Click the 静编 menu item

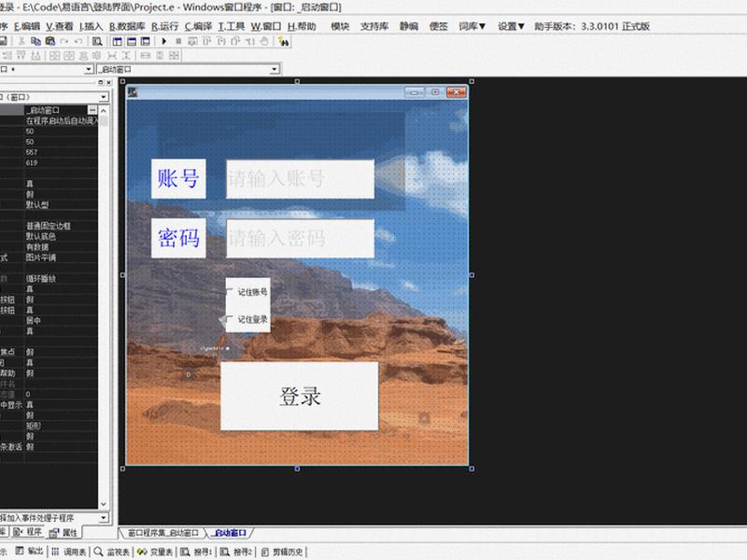(409, 26)
